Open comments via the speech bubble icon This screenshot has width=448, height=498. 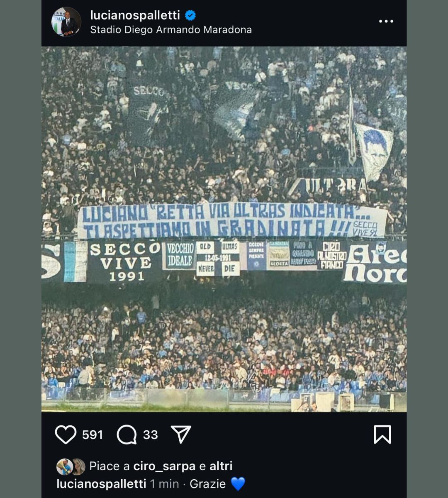(x=127, y=435)
